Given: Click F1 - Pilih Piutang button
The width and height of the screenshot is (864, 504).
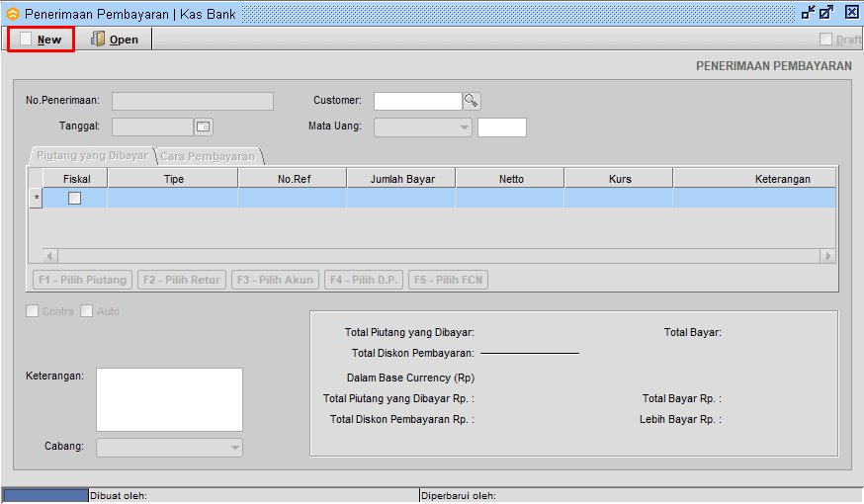Looking at the screenshot, I should tap(83, 280).
